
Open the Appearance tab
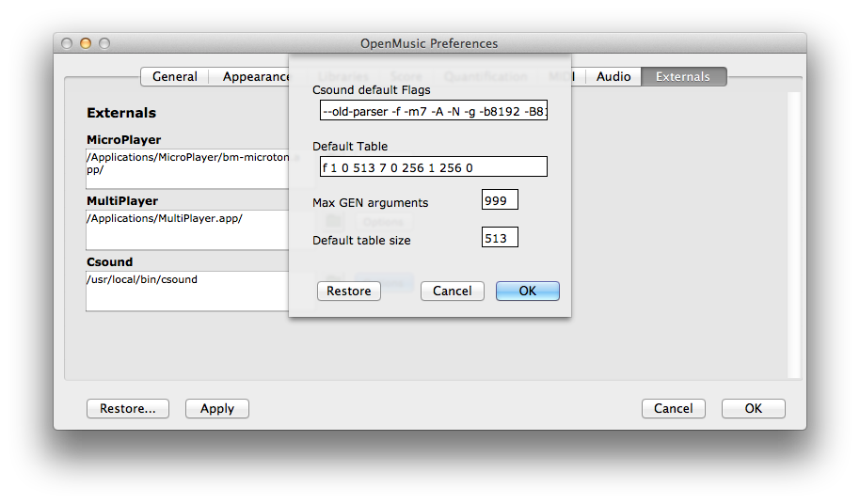(x=254, y=76)
